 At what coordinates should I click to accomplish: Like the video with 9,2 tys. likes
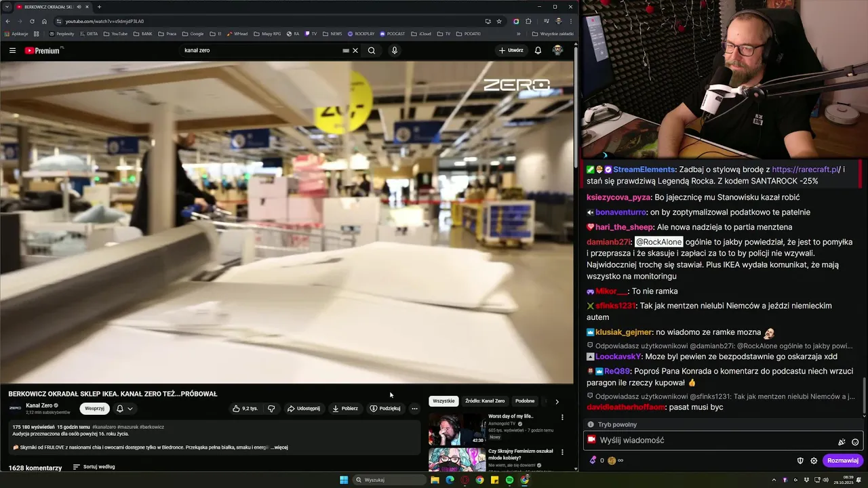pos(245,409)
